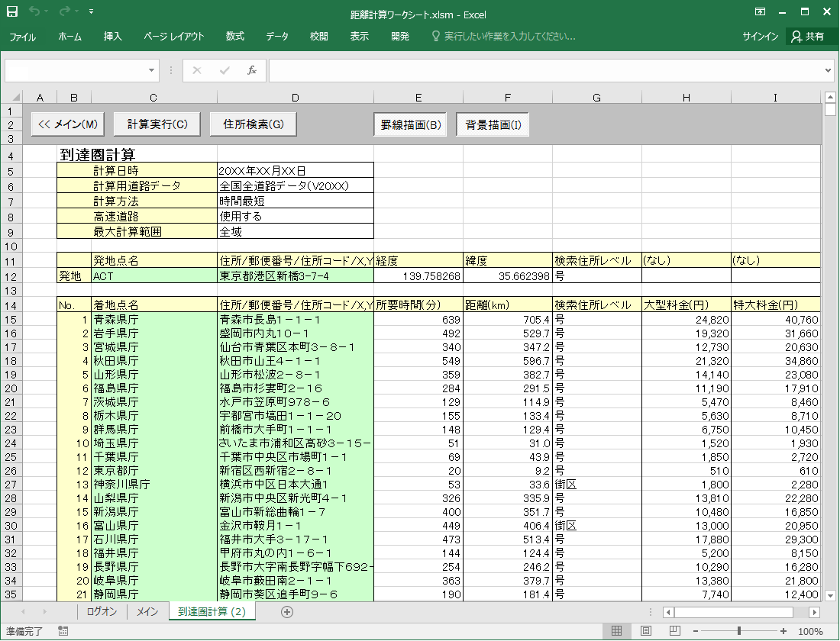Screen dimensions: 840x641
Task: Click the 青森県庁 cell
Action: click(x=154, y=320)
